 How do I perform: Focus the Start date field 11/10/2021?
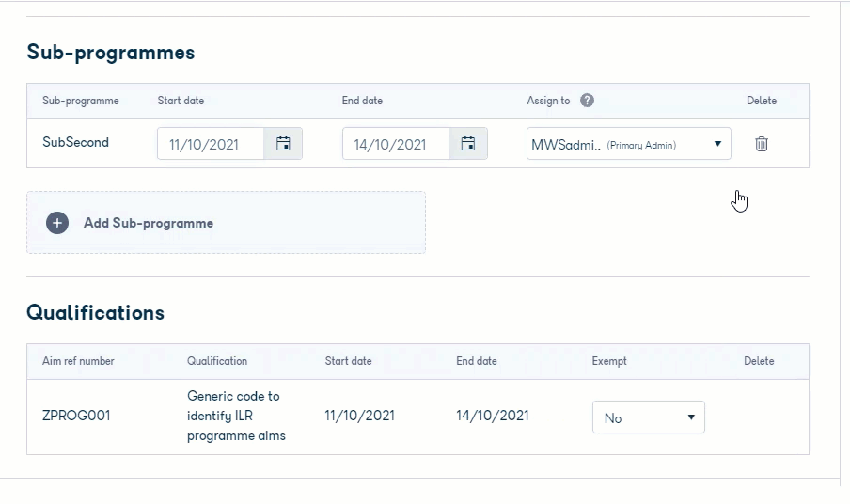(211, 144)
